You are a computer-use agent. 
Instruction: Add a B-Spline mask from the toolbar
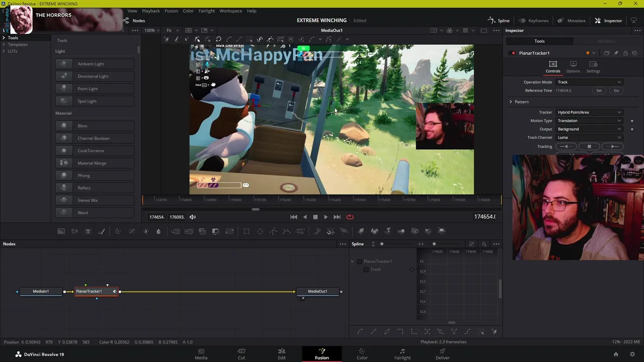[x=286, y=231]
